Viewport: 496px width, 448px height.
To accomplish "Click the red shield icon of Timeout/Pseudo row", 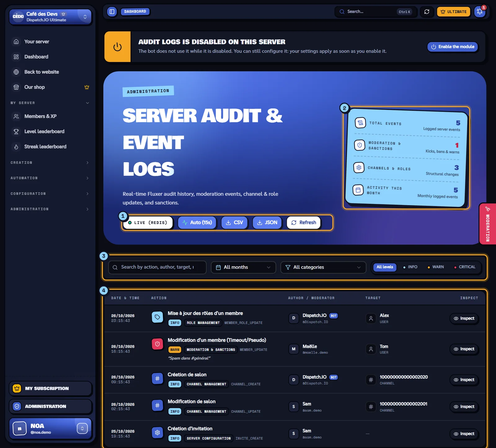I will [x=157, y=344].
